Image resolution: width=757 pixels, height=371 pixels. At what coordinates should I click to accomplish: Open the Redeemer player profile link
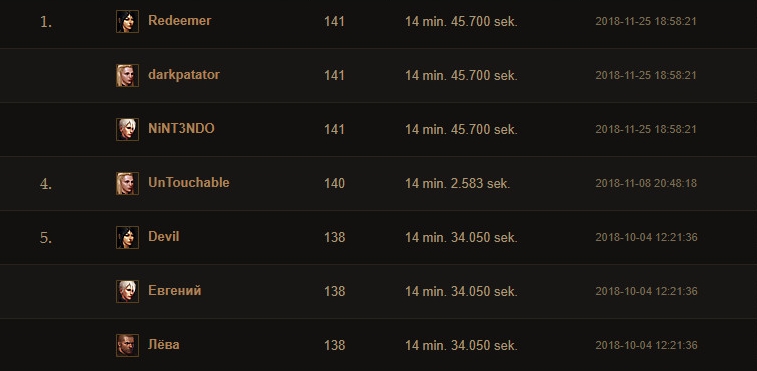180,21
